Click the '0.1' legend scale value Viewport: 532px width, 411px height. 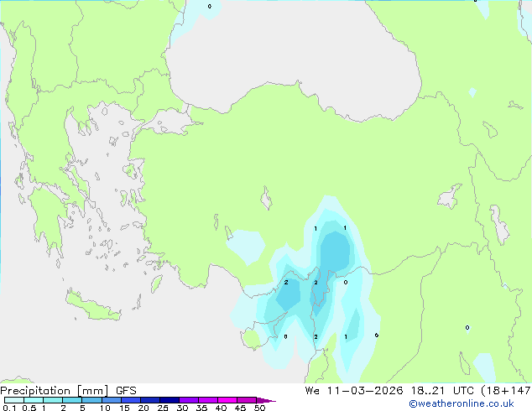(x=9, y=408)
